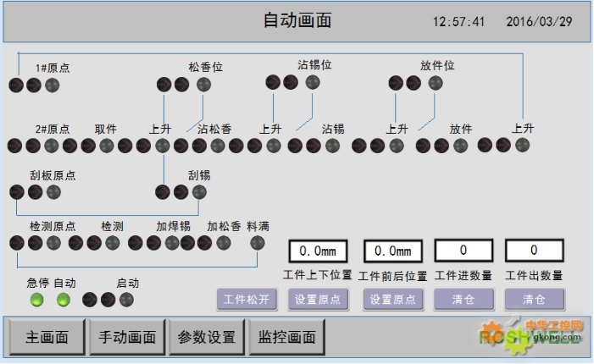Click the 刮板原点 label
This screenshot has width=594, height=364.
53,175
